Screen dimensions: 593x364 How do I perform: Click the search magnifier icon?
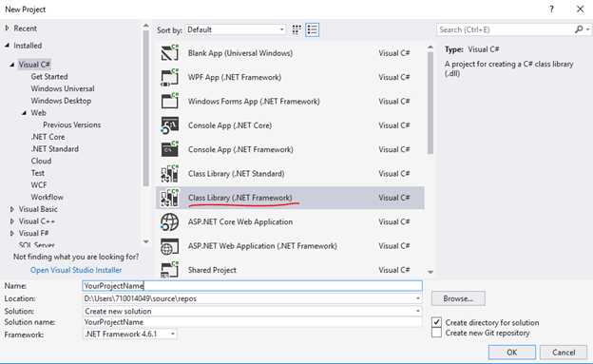579,29
